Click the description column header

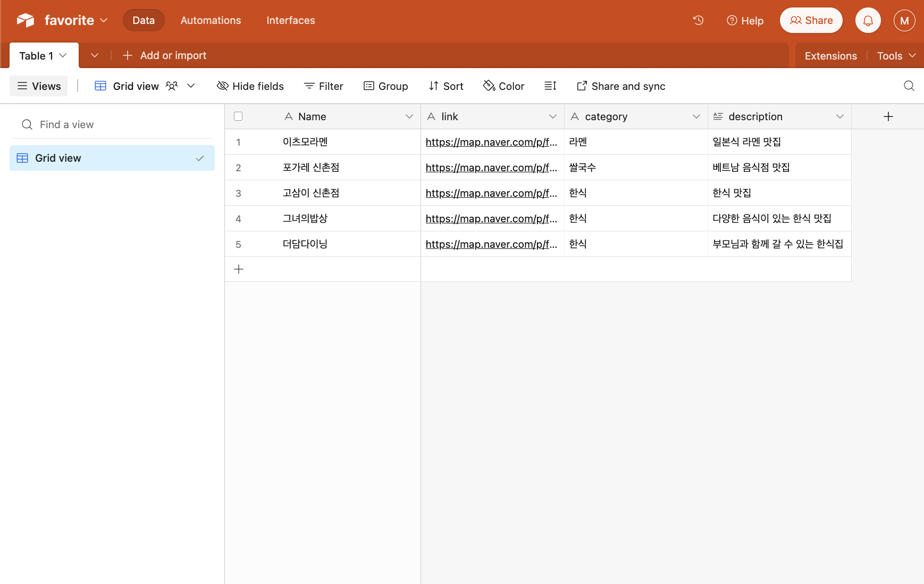(x=779, y=116)
